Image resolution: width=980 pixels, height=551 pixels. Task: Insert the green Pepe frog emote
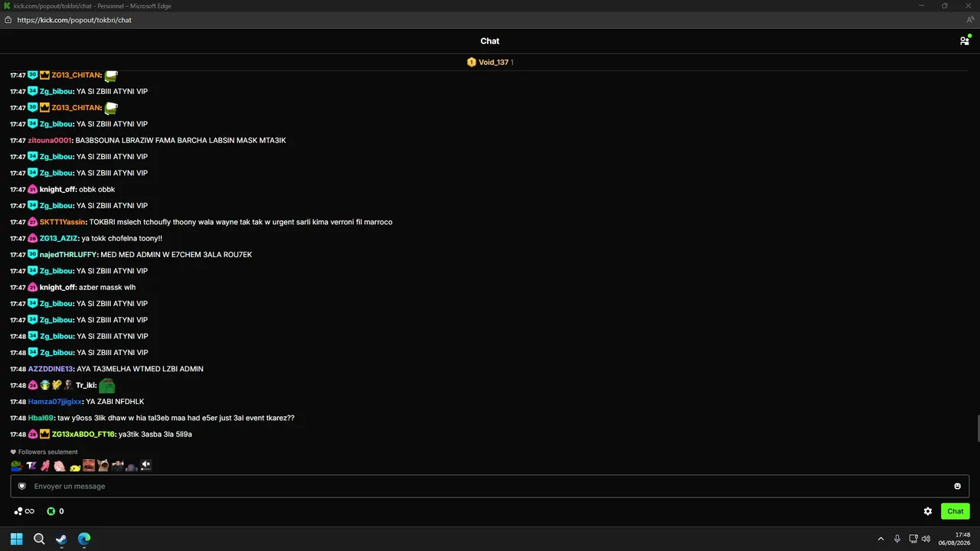pyautogui.click(x=16, y=465)
